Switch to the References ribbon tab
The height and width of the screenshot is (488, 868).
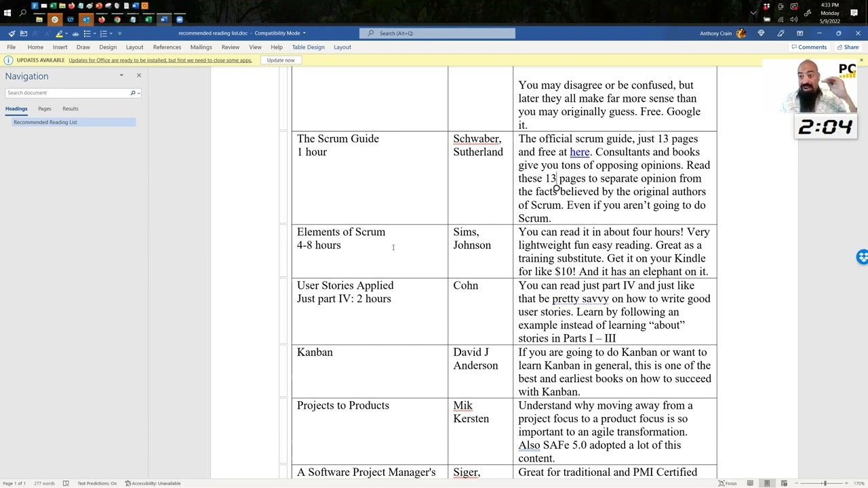pos(167,47)
